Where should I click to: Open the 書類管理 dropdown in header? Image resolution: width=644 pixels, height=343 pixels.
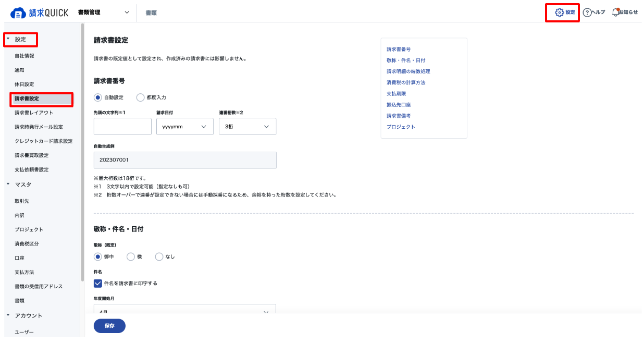point(104,13)
